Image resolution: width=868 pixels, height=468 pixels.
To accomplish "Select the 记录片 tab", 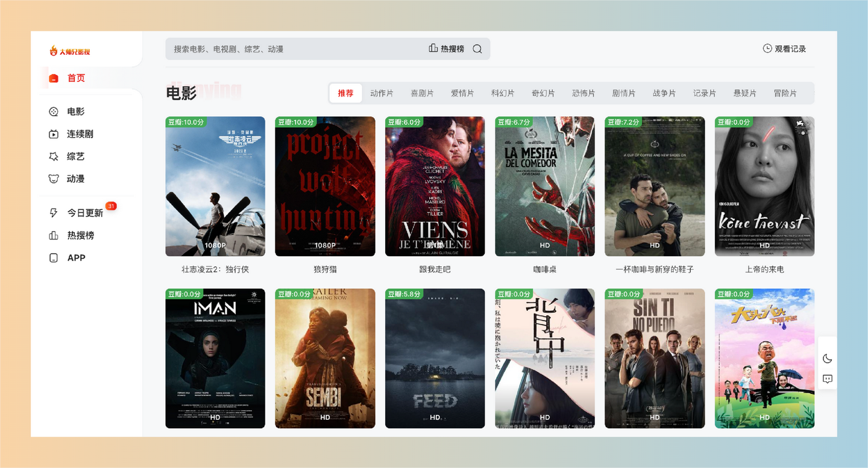I will pyautogui.click(x=705, y=93).
